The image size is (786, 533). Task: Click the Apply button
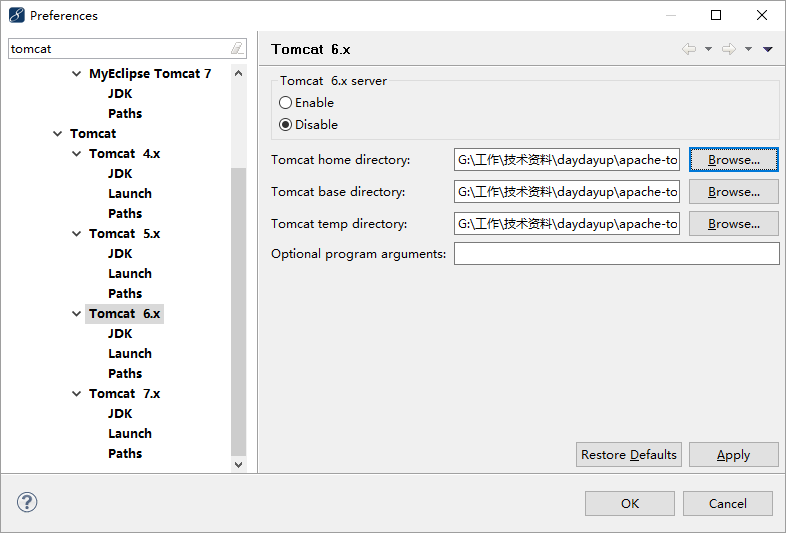click(733, 454)
